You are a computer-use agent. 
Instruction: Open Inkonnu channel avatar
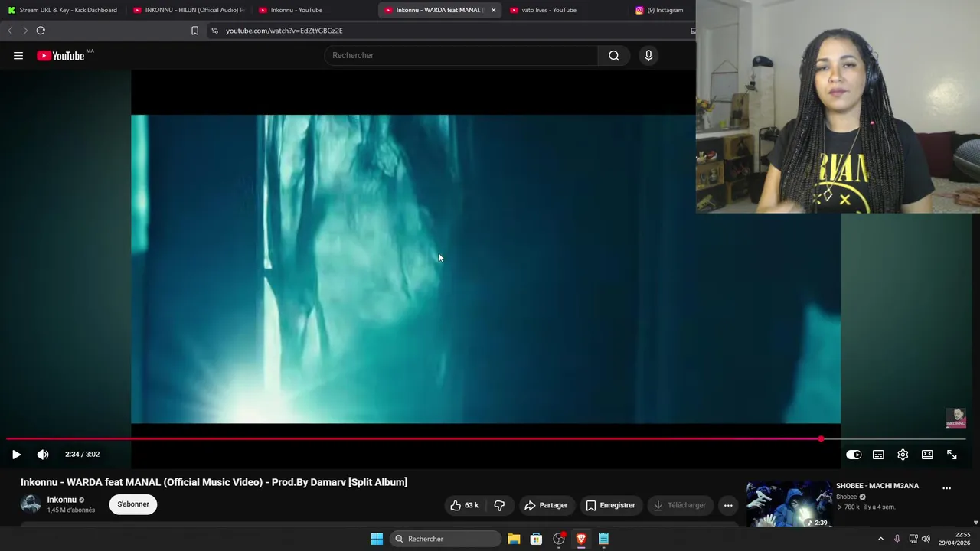tap(31, 504)
